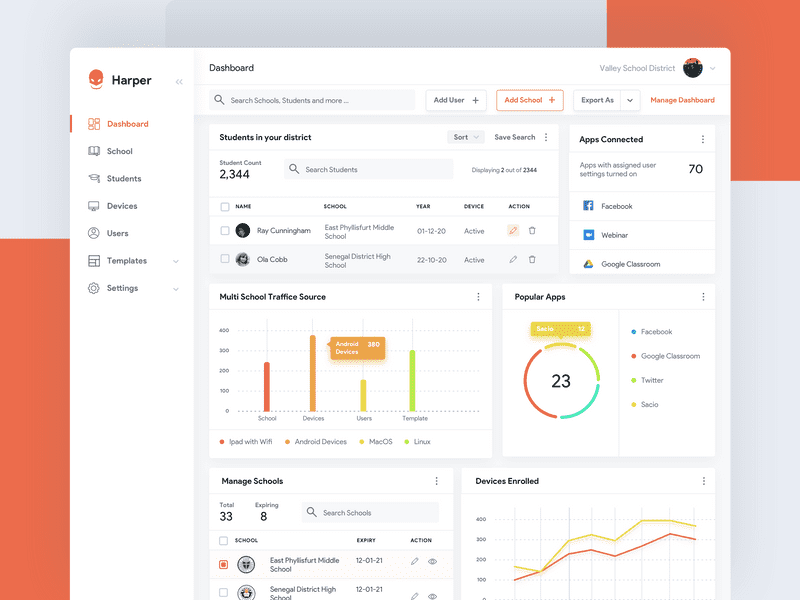Click the Export As button

click(x=597, y=100)
